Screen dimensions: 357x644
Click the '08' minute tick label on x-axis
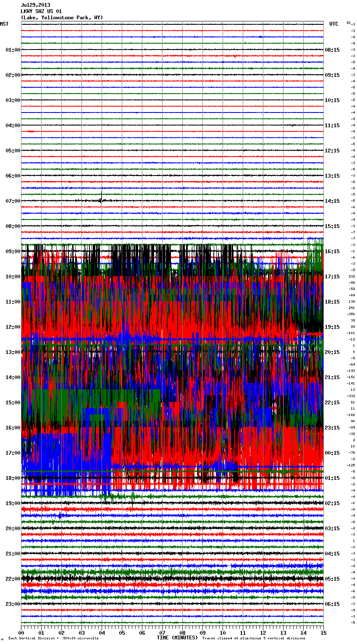(182, 633)
